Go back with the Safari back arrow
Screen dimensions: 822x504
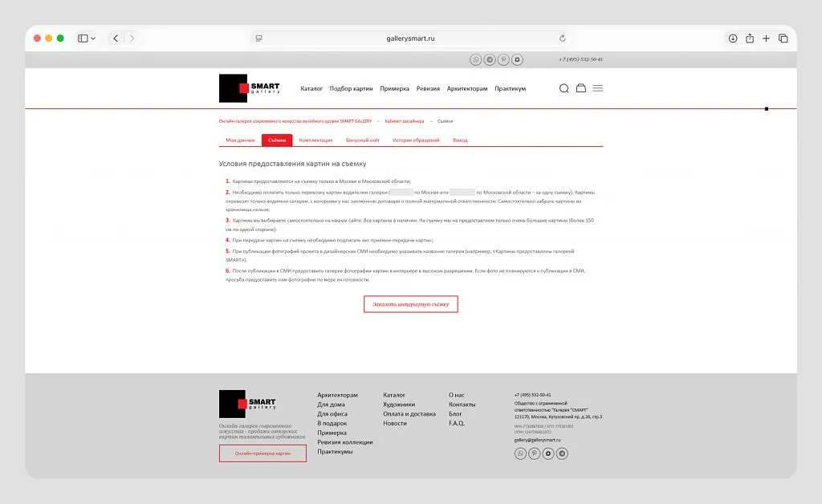click(116, 39)
